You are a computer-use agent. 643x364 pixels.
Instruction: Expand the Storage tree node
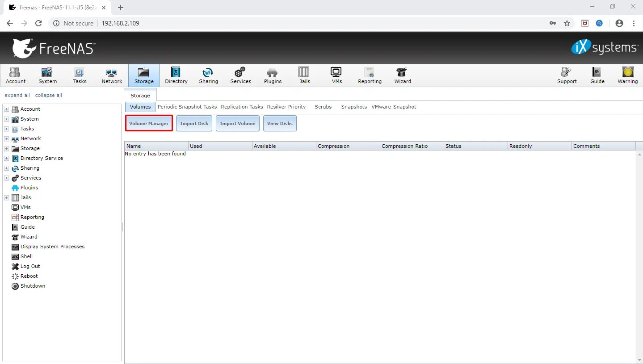pos(7,149)
